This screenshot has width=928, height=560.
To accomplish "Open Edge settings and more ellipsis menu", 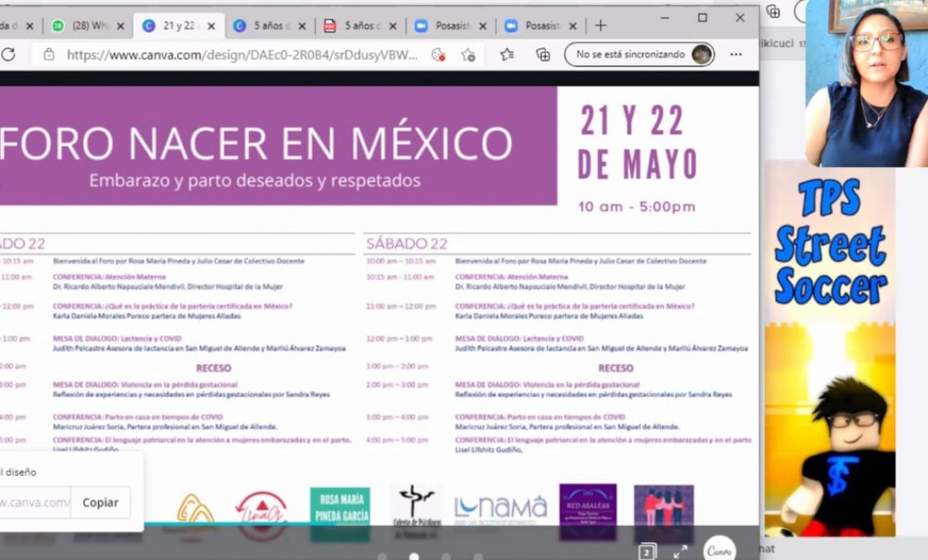I will [736, 54].
